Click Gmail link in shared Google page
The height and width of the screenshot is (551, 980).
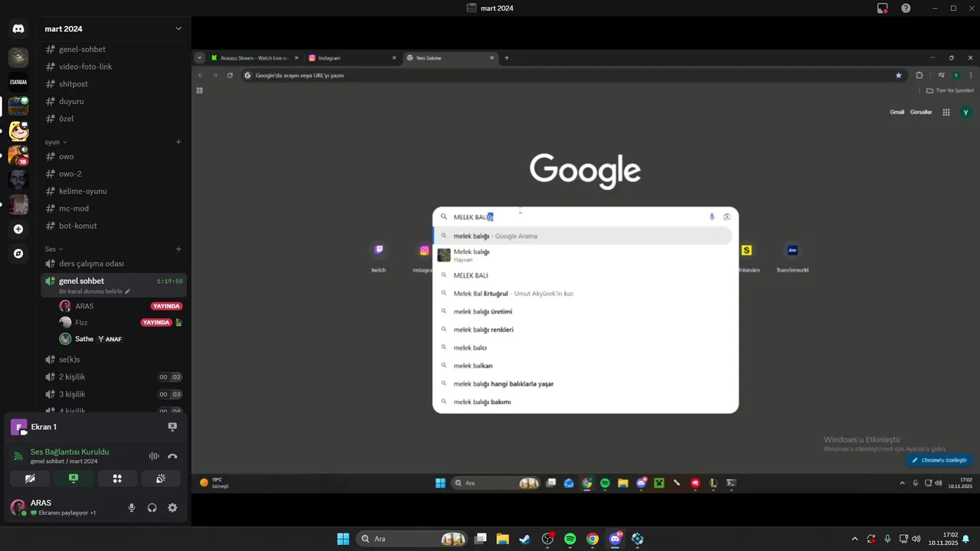[x=897, y=112]
